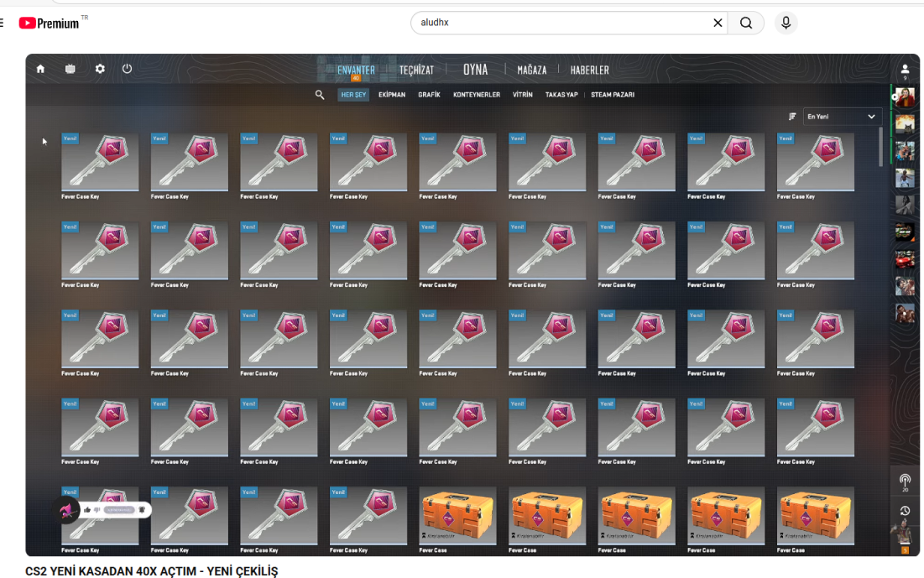The image size is (924, 578).
Task: Open the En Yeni sort dropdown
Action: point(842,117)
